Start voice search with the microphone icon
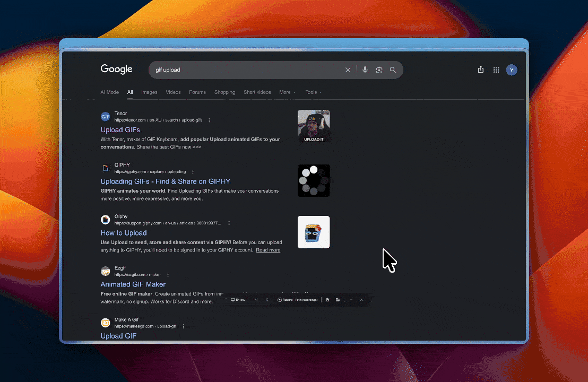The width and height of the screenshot is (588, 382). 365,70
